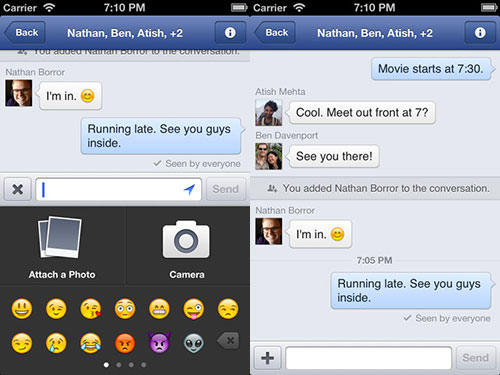Tap Back button in right screen
This screenshot has height=375, width=500.
(x=275, y=33)
